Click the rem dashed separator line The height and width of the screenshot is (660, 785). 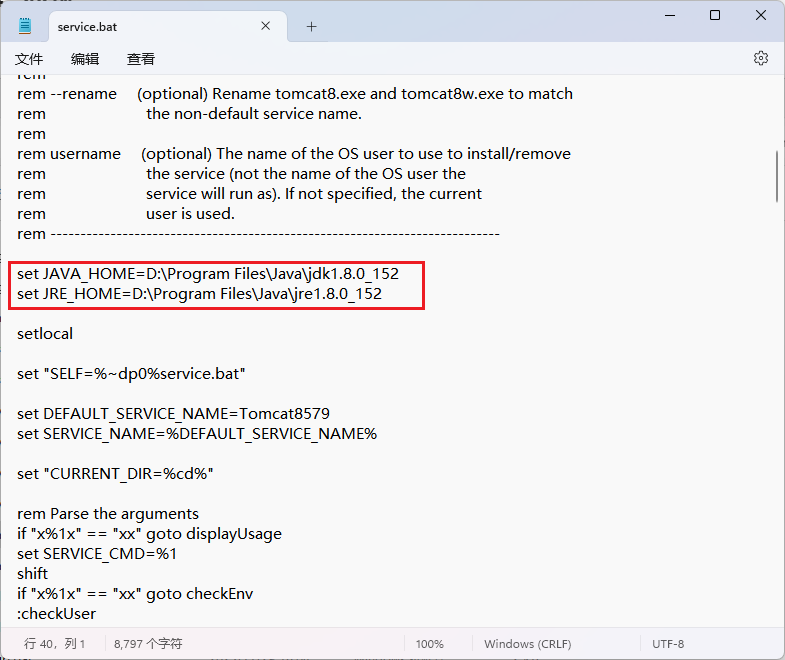point(258,234)
